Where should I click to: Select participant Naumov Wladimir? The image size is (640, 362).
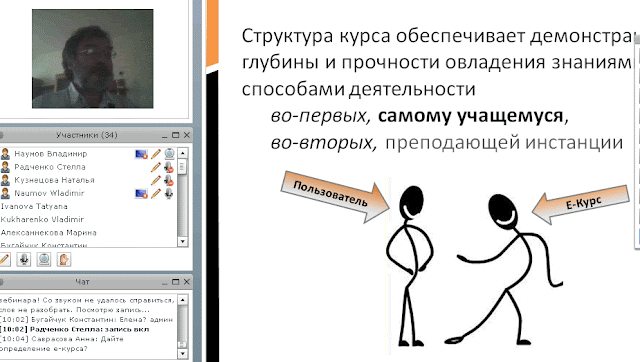49,193
